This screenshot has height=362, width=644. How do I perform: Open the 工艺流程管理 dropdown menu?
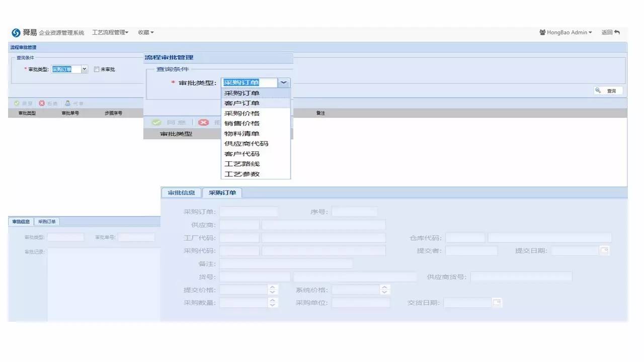coord(110,33)
